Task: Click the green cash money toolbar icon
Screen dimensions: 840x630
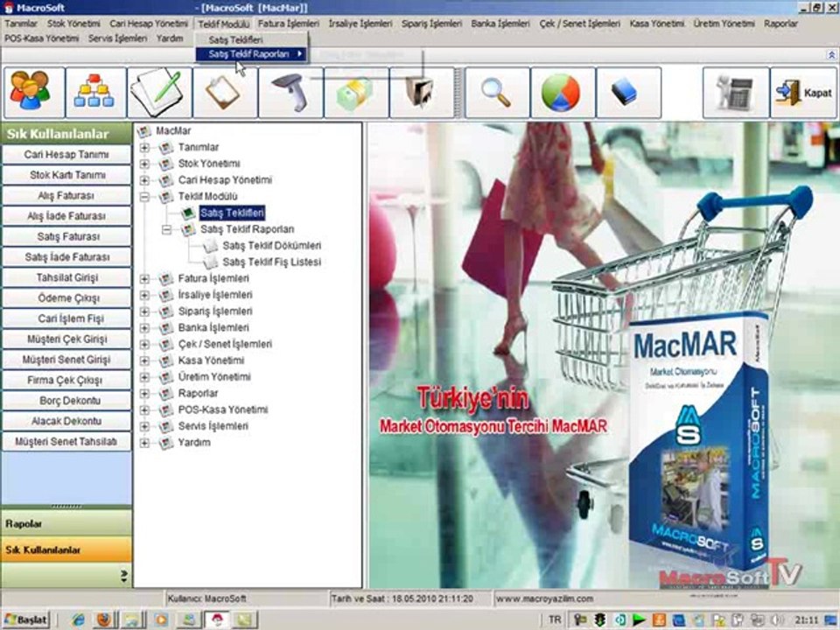Action: [356, 93]
